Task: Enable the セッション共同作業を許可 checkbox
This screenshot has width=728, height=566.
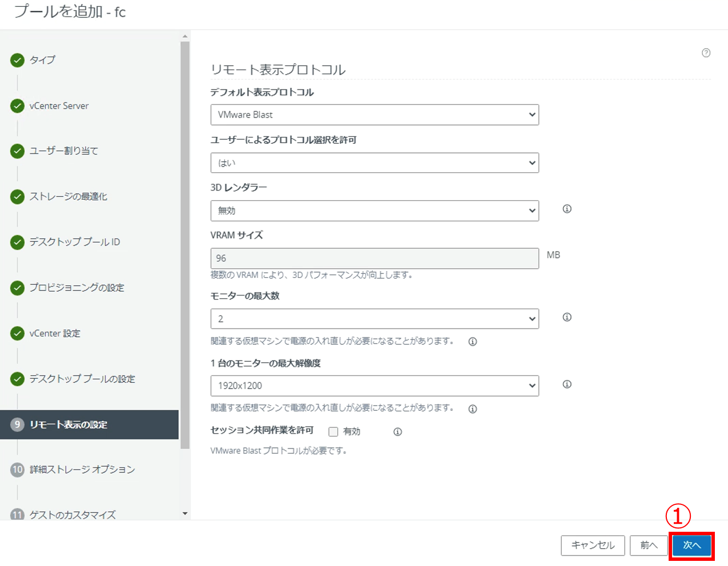Action: 333,432
